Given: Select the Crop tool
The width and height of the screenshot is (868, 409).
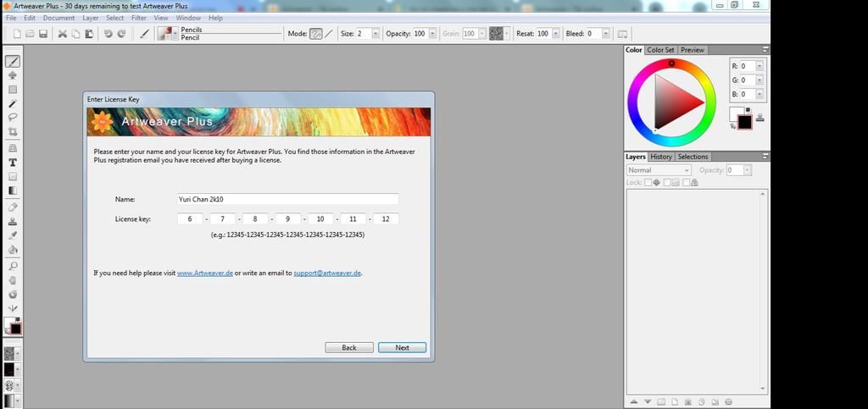Looking at the screenshot, I should click(x=12, y=131).
